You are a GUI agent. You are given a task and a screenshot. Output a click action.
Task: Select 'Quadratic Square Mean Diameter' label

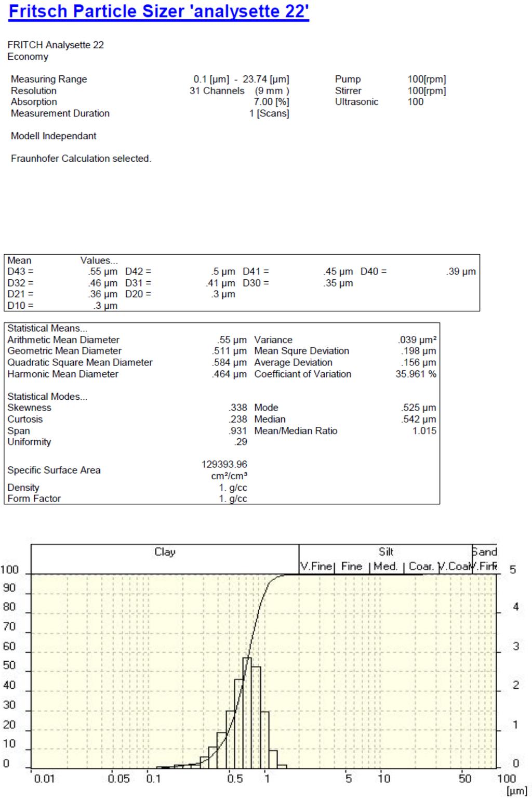(80, 363)
